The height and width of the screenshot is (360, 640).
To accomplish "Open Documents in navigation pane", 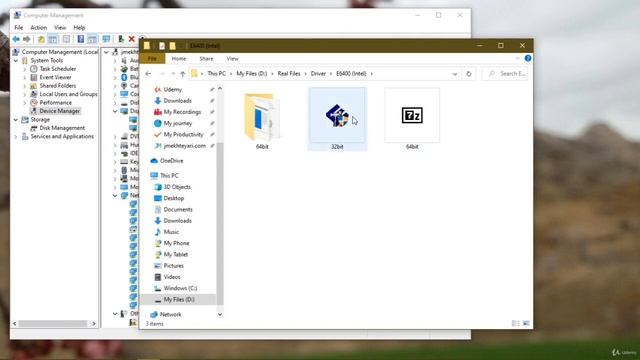I will 178,209.
